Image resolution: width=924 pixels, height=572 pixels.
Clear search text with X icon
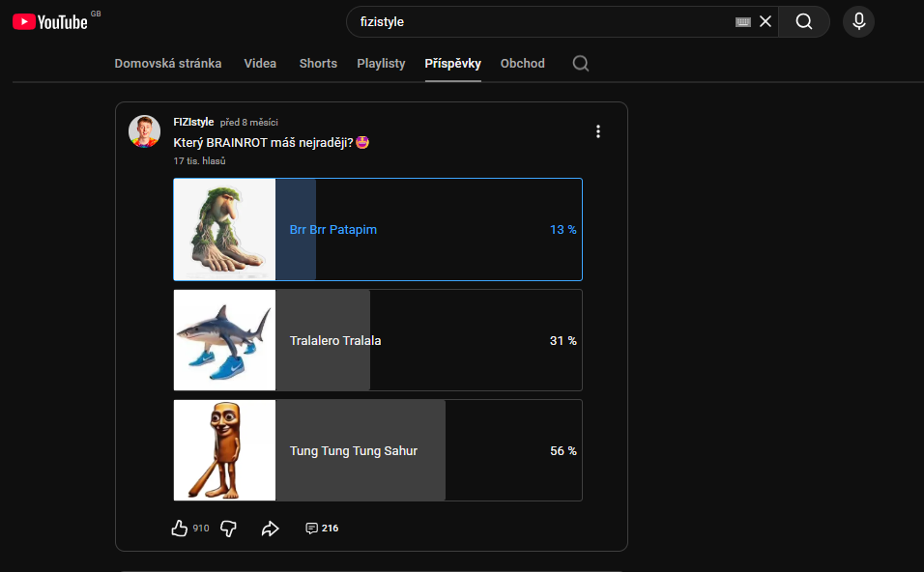(765, 21)
